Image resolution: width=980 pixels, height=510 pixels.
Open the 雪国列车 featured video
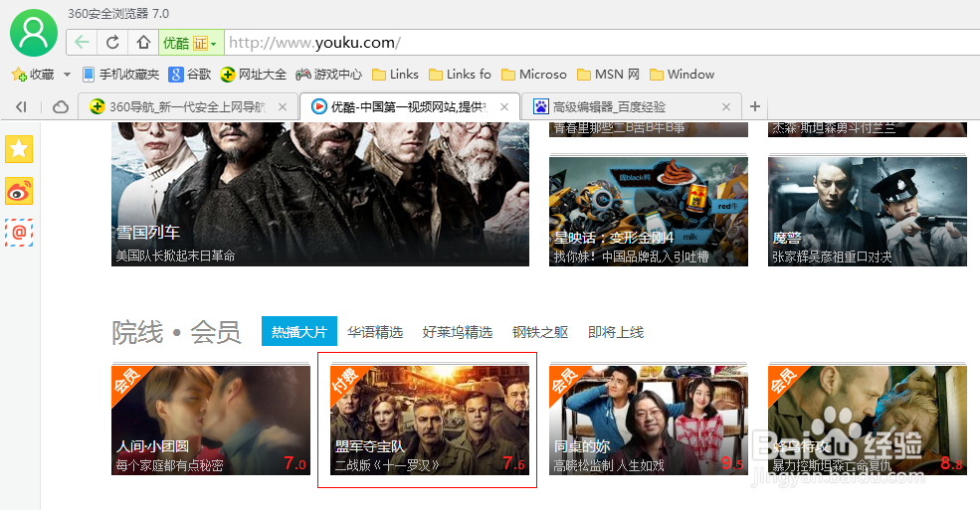[x=320, y=194]
